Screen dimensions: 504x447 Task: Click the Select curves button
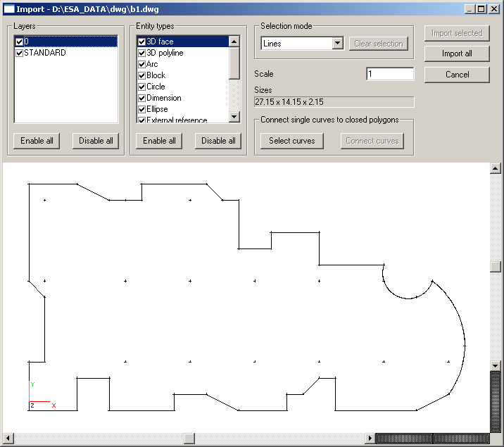292,141
